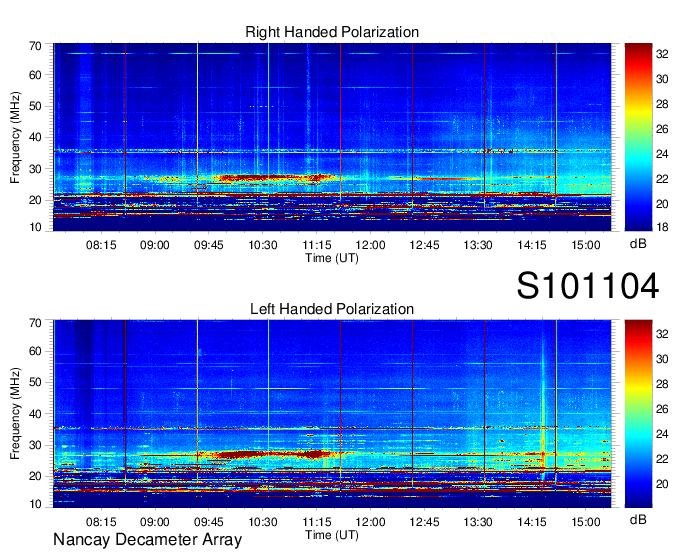680x552 pixels.
Task: Click the 13:30 tick label on the top plot
Action: click(478, 245)
